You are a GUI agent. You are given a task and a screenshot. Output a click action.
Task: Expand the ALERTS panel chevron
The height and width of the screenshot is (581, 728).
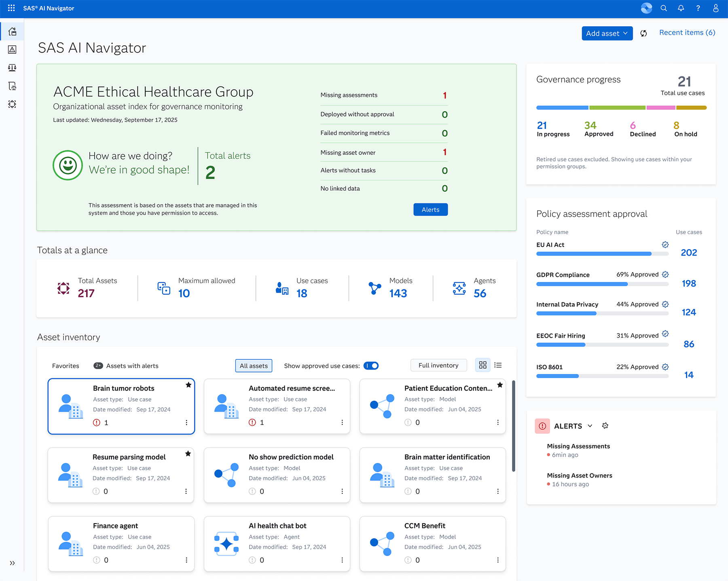point(590,426)
